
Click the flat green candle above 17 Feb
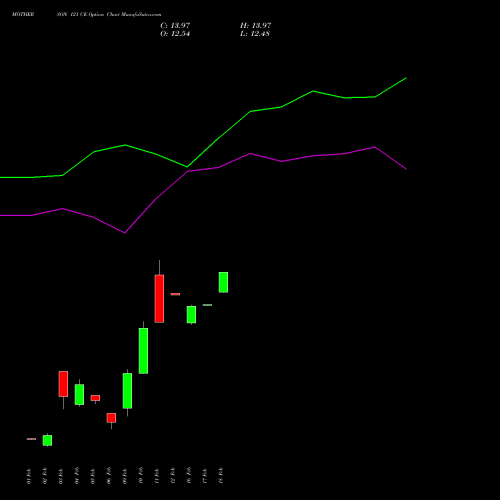pyautogui.click(x=207, y=305)
